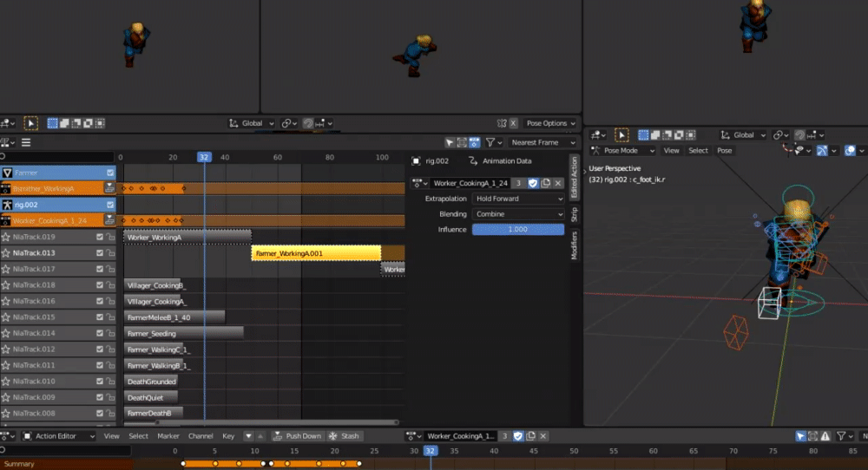Click fake user shield icon for Worker_CookingA action
This screenshot has height=470, width=868.
coord(533,183)
